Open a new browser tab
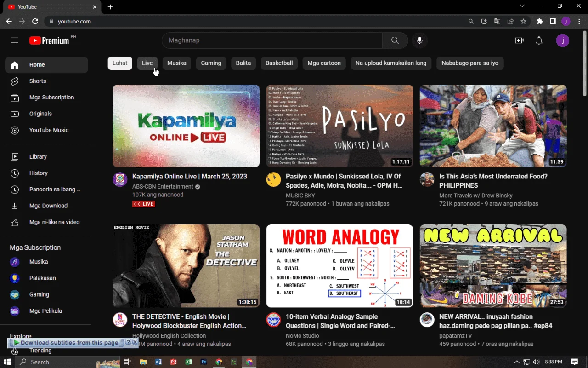Image resolution: width=588 pixels, height=368 pixels. (110, 7)
